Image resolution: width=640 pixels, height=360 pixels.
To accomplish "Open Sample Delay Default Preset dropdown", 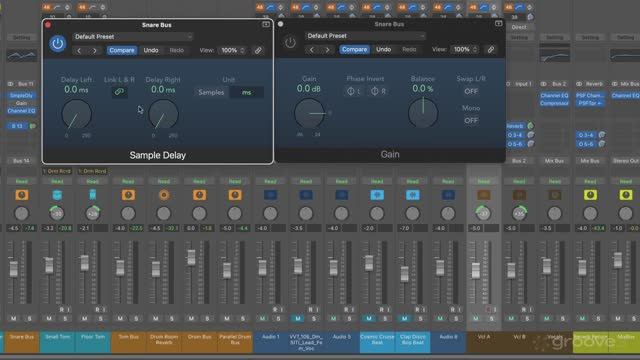I will [x=133, y=37].
